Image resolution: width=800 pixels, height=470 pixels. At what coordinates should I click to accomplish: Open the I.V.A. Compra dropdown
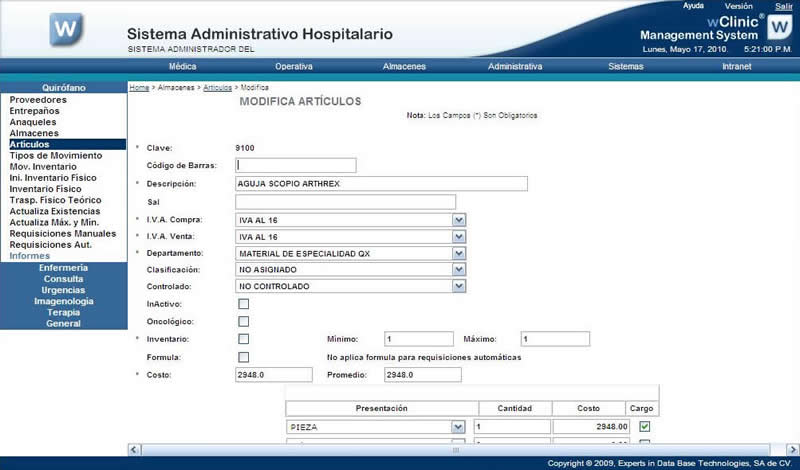459,220
